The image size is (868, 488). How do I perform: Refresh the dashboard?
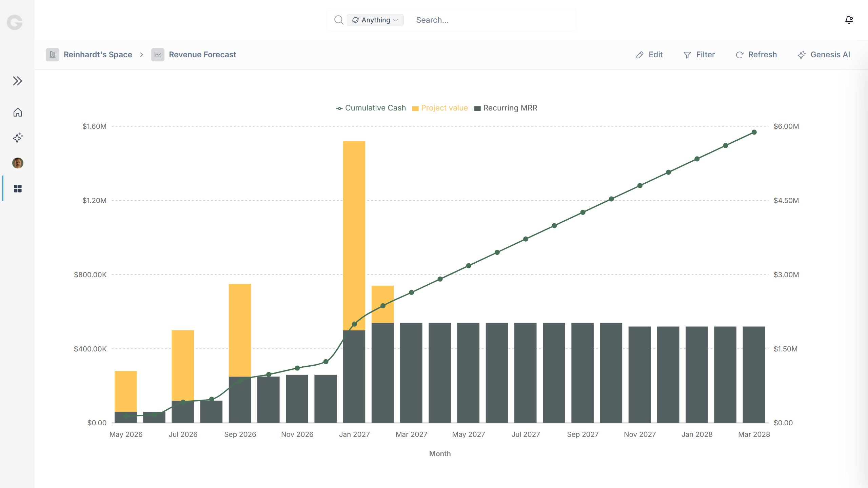coord(756,55)
